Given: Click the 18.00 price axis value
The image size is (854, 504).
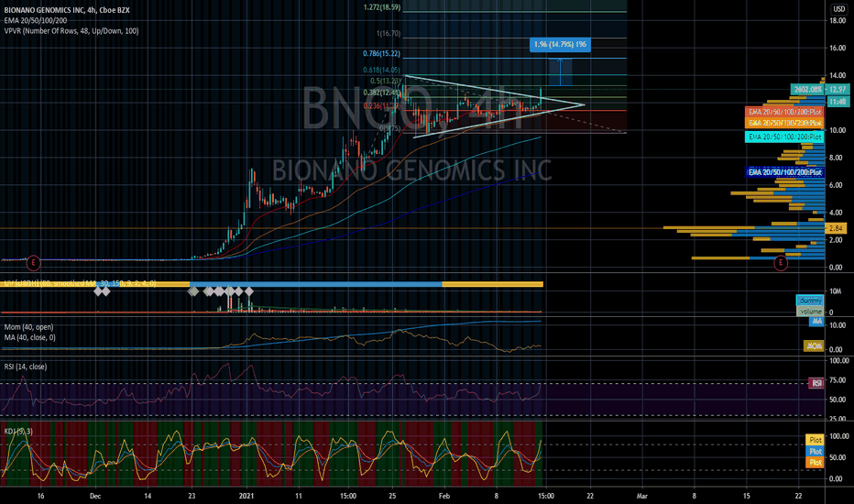Looking at the screenshot, I should tap(838, 21).
